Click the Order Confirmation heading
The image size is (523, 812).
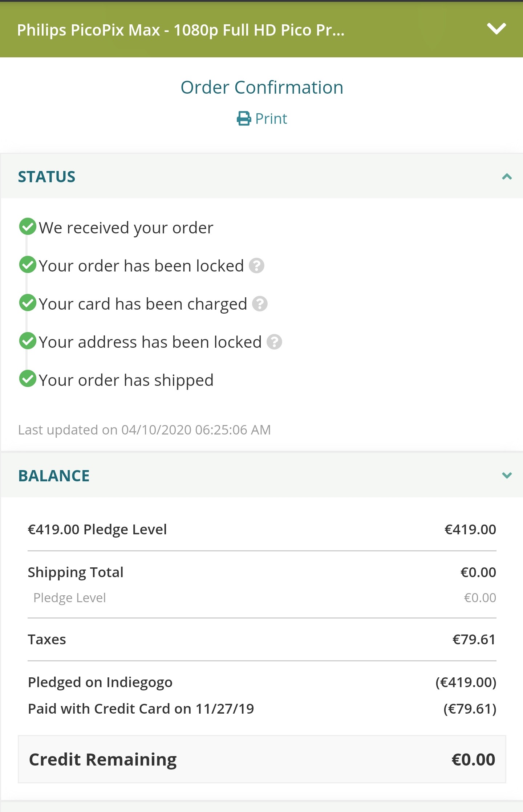point(262,87)
